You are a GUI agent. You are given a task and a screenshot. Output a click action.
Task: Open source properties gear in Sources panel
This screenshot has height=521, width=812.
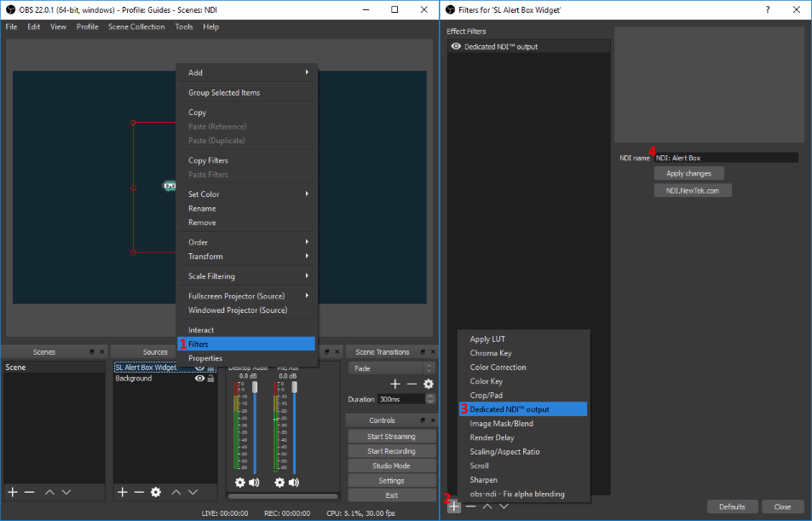[156, 492]
